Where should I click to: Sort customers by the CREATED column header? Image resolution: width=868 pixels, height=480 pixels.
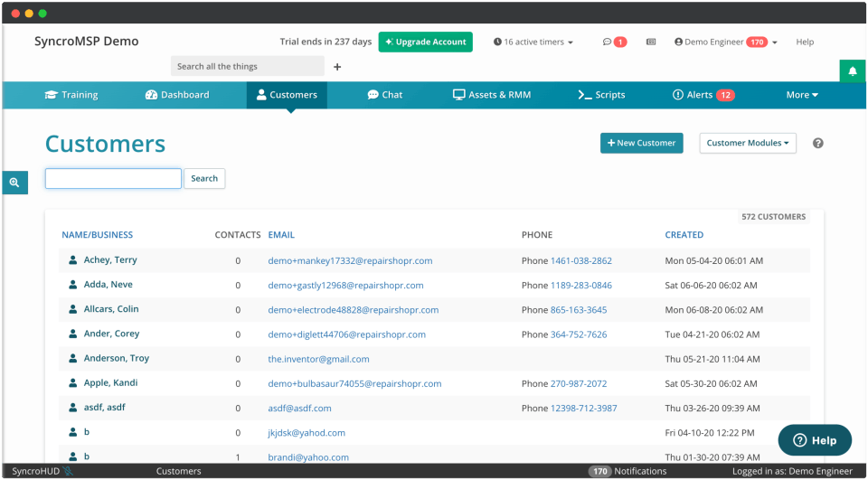tap(684, 235)
